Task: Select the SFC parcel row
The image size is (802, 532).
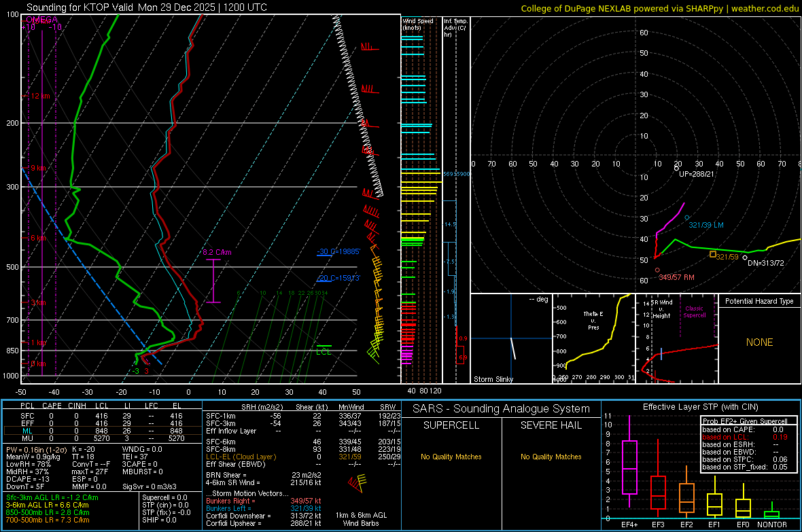Action: click(102, 416)
